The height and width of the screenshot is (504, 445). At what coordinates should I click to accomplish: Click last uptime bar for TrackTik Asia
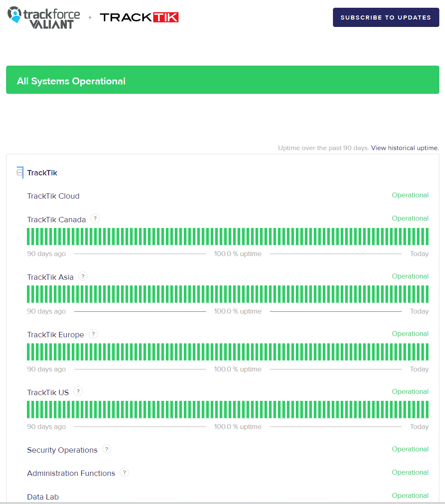pyautogui.click(x=427, y=294)
